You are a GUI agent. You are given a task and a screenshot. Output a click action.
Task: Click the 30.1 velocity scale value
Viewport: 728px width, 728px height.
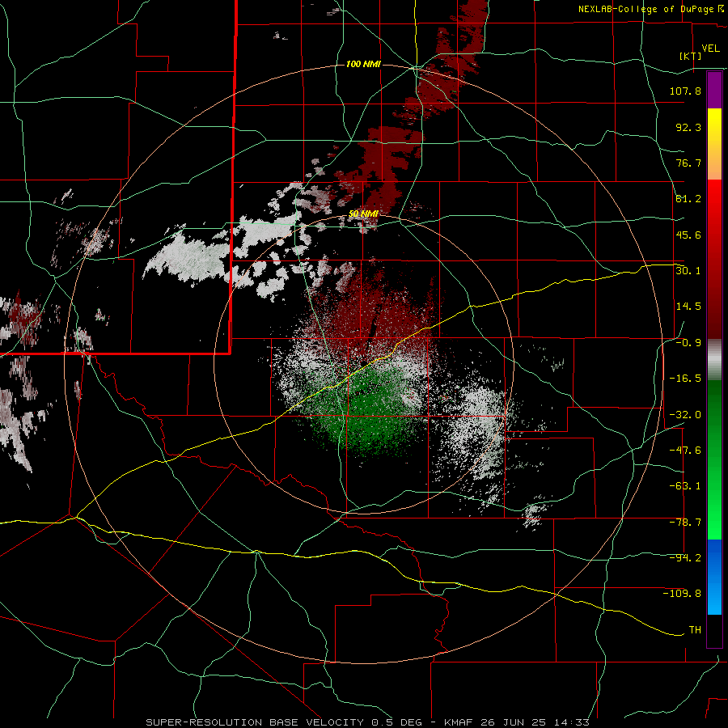click(x=688, y=271)
